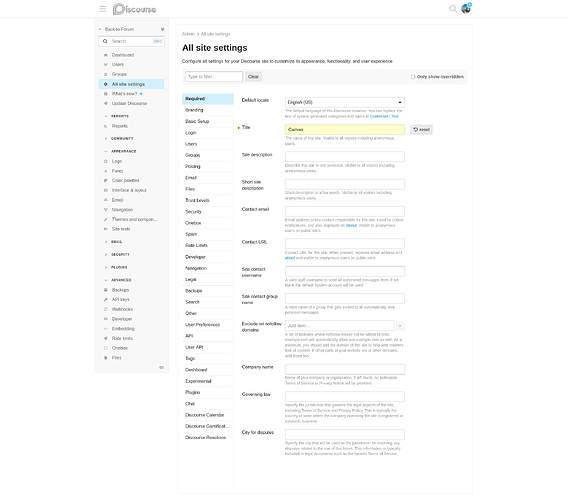568x500 pixels.
Task: Open the Customize / Text link
Action: (384, 116)
